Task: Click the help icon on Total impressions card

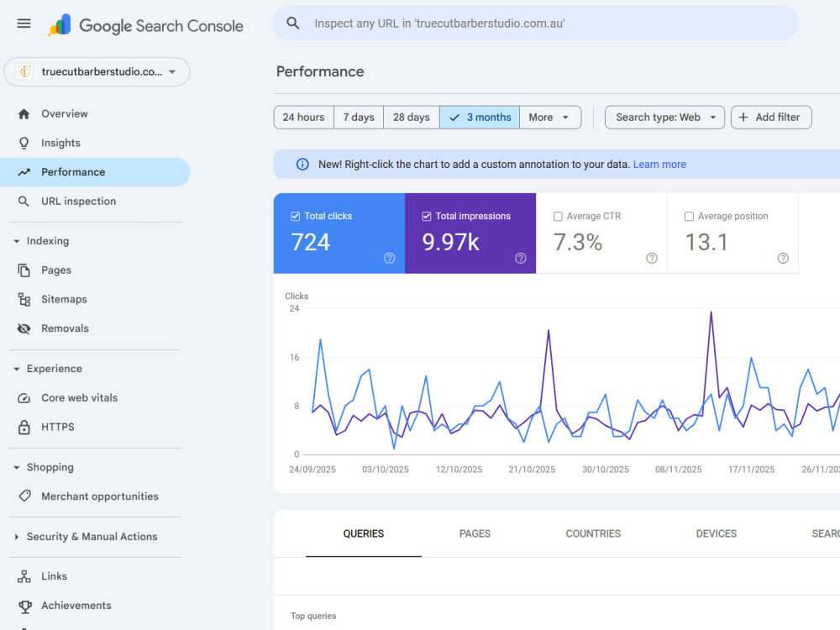Action: tap(521, 258)
